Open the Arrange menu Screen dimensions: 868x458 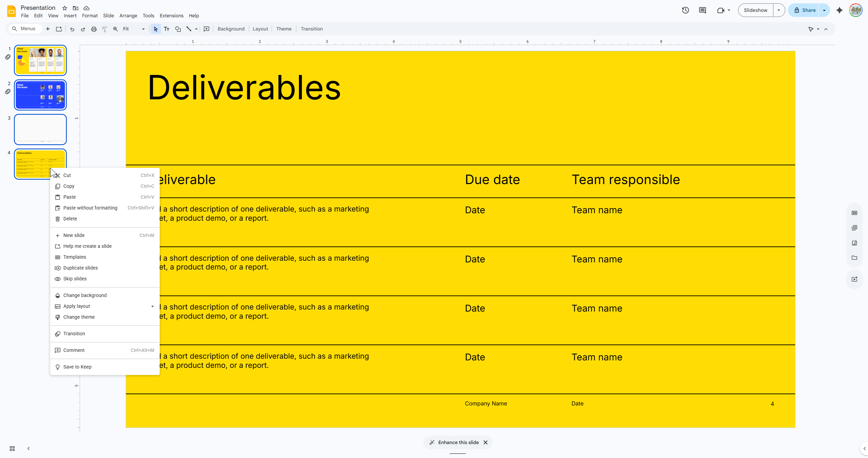point(128,16)
